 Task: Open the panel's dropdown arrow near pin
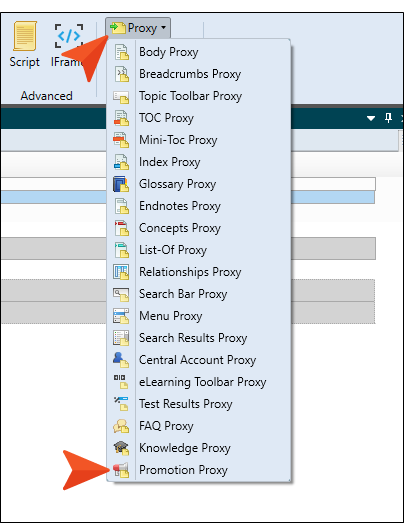click(x=371, y=118)
